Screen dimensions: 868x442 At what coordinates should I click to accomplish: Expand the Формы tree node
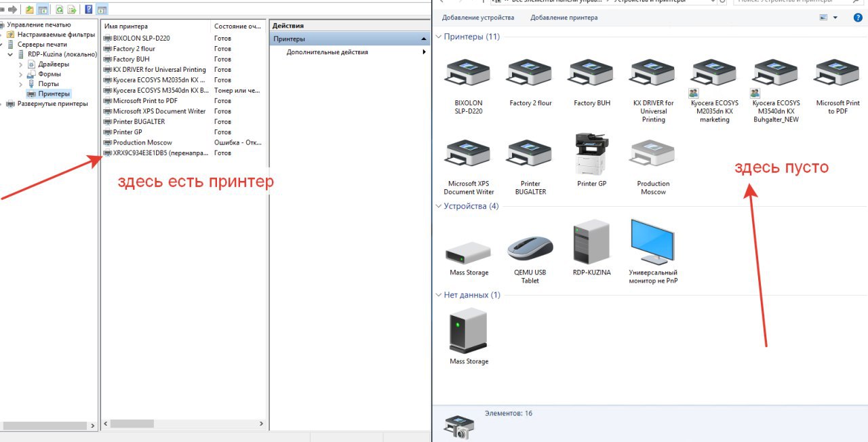coord(21,74)
